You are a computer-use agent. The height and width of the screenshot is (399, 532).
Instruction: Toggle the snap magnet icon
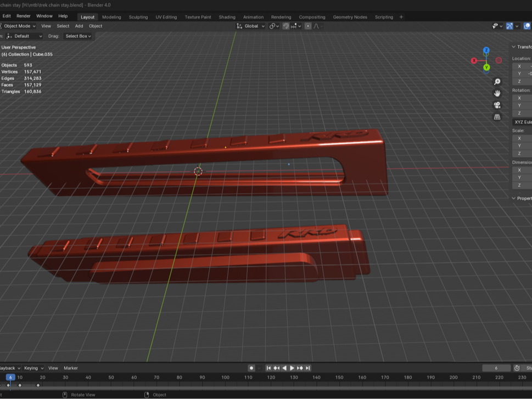[x=286, y=26]
